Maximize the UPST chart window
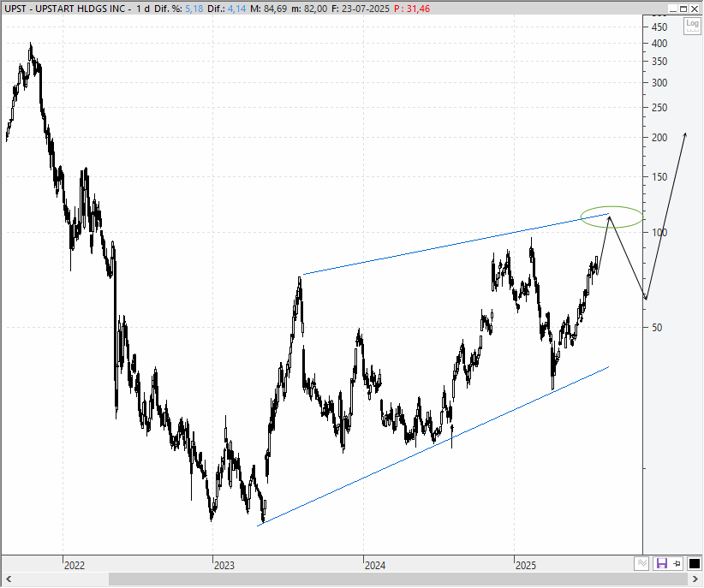 tap(683, 9)
